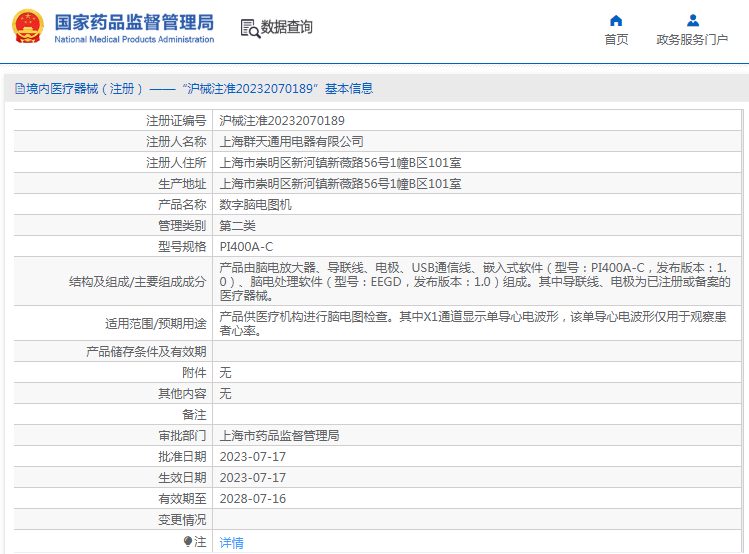749x554 pixels.
Task: Open the 详情 link
Action: click(x=231, y=543)
